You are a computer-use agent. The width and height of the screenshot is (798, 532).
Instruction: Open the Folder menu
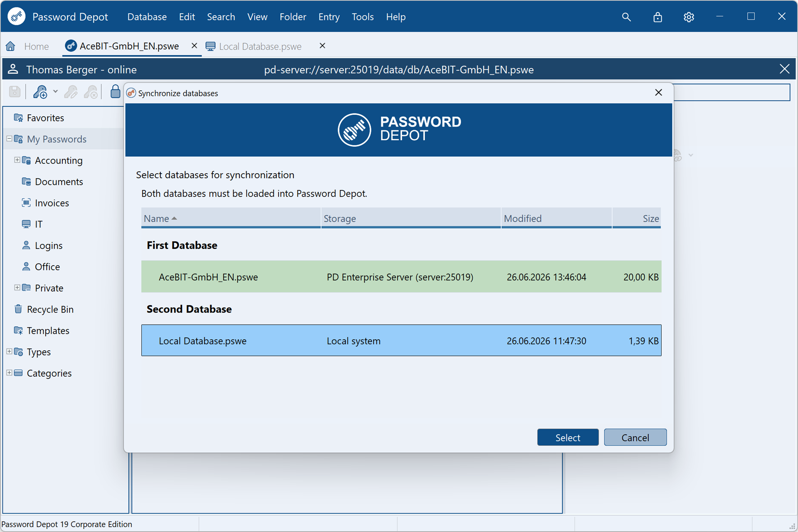point(293,17)
